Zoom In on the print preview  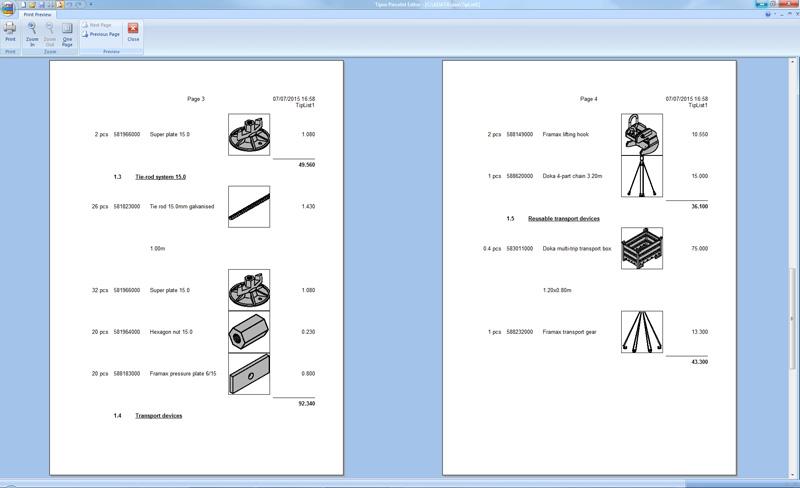[x=31, y=33]
